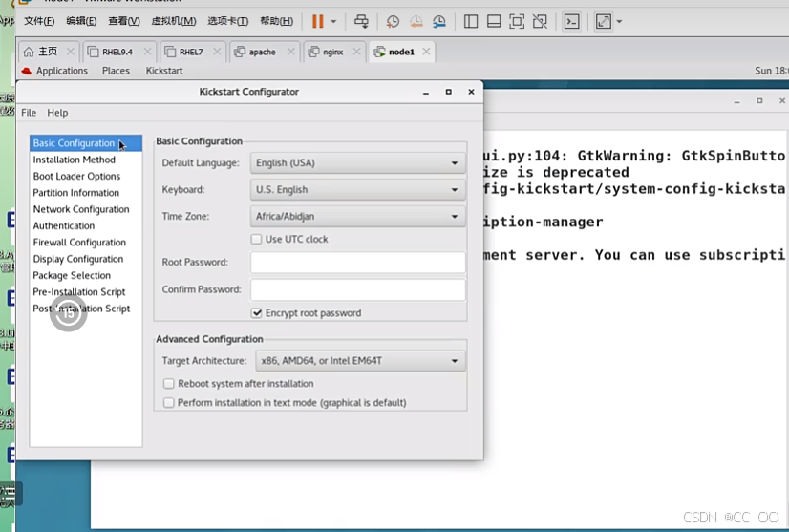Enter full screen mode icon
Image resolution: width=789 pixels, height=532 pixels.
517,22
